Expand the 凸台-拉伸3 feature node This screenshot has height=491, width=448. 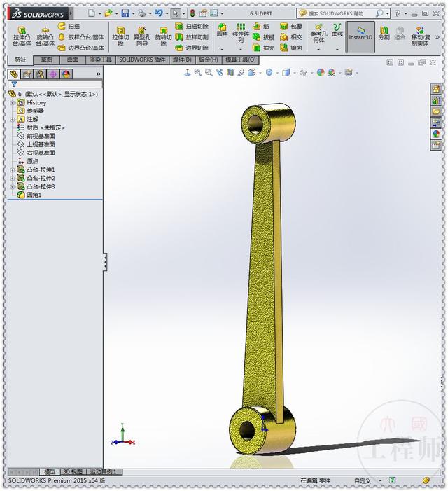click(x=13, y=186)
